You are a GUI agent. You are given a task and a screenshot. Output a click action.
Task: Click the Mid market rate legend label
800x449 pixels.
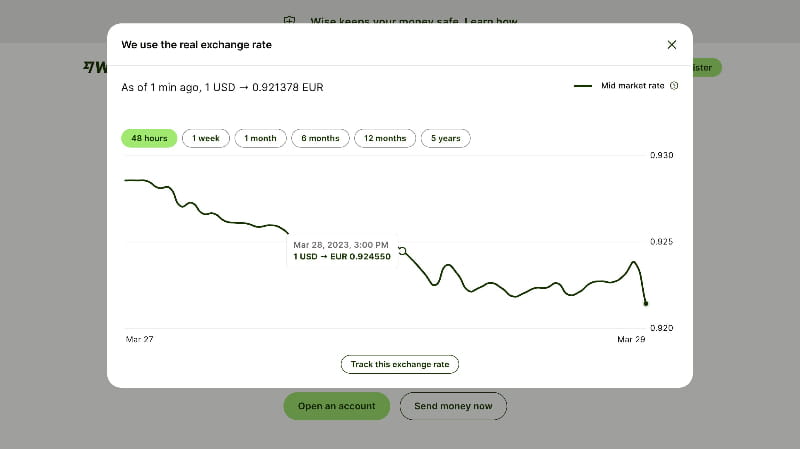tap(632, 86)
